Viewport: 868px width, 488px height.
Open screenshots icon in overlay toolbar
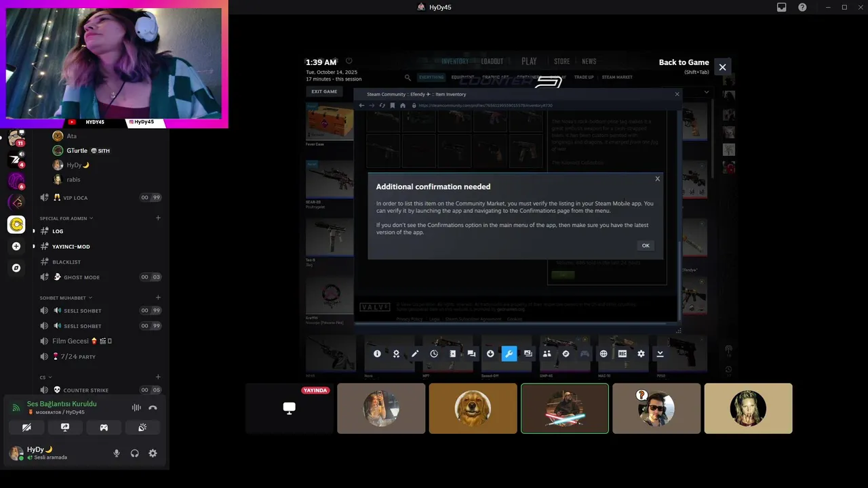click(528, 354)
